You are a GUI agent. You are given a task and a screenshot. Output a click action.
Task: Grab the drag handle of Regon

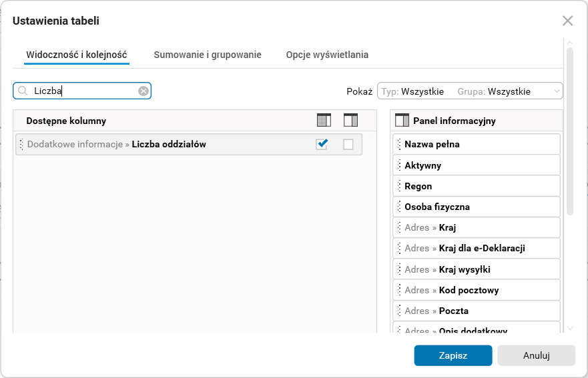point(399,186)
